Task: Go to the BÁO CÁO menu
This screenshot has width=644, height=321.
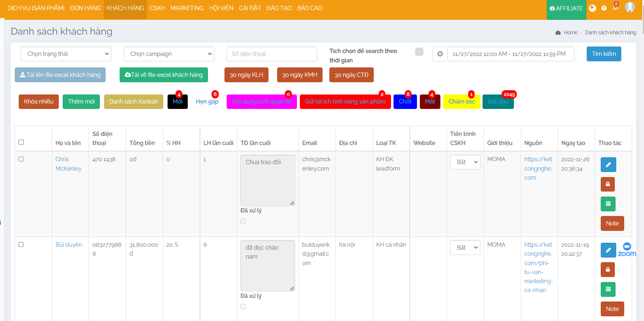Action: (x=310, y=8)
